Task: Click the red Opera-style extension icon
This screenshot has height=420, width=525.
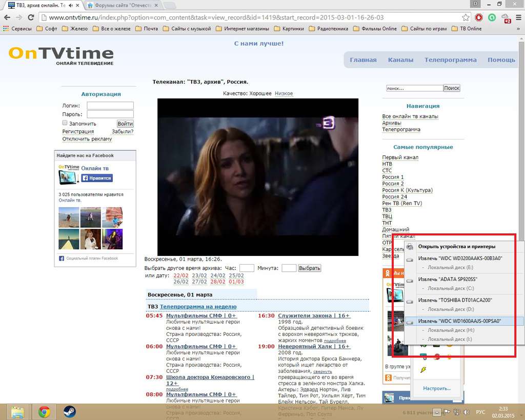Action: point(479,17)
